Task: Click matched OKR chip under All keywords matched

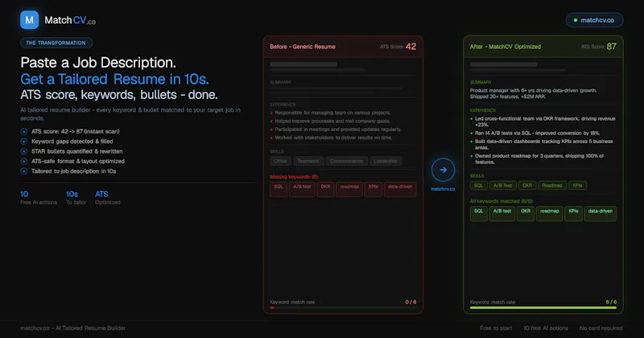Action: (526, 213)
